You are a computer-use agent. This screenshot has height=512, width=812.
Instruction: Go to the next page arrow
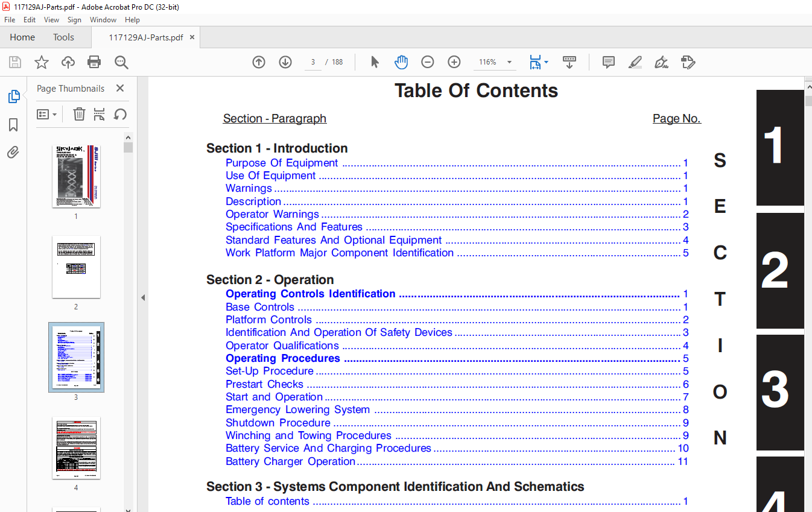click(285, 62)
